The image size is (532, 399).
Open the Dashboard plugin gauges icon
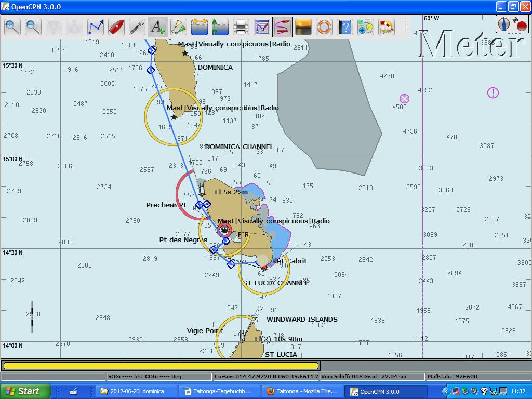point(366,27)
